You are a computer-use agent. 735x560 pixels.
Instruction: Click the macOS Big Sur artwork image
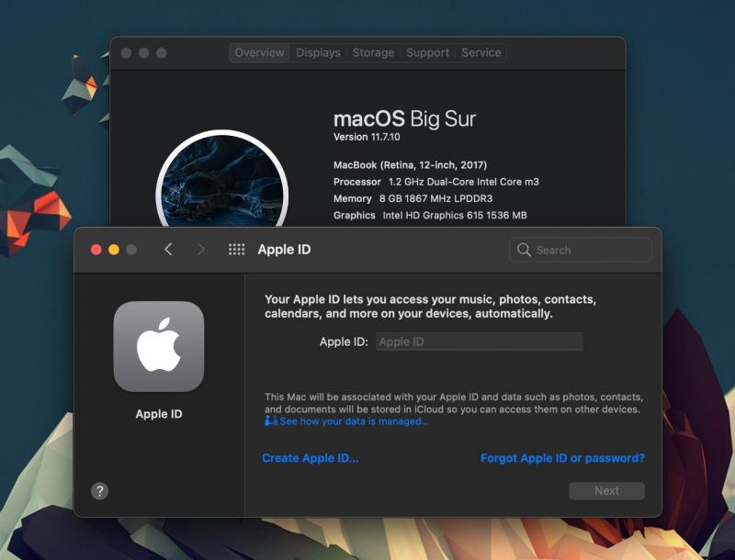pos(222,180)
